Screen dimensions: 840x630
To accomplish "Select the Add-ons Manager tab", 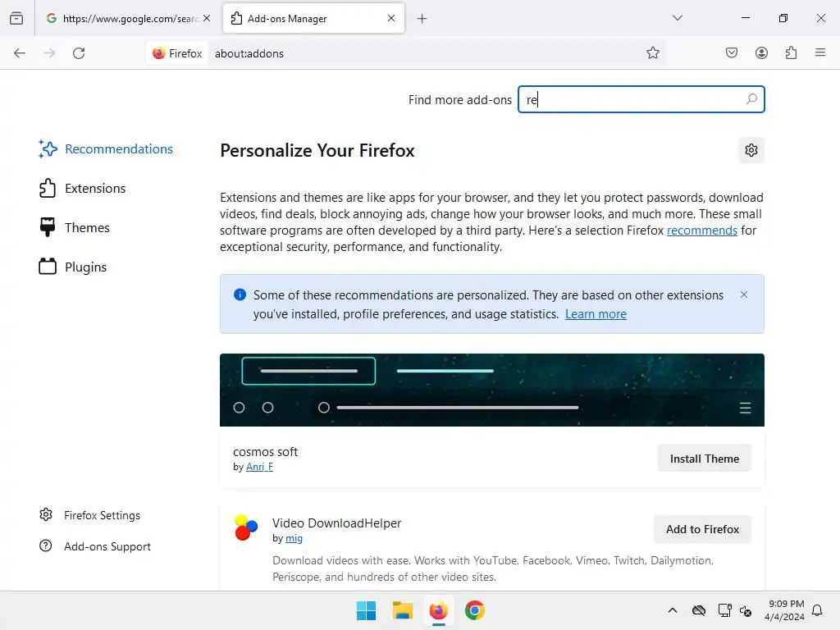I will pos(313,18).
